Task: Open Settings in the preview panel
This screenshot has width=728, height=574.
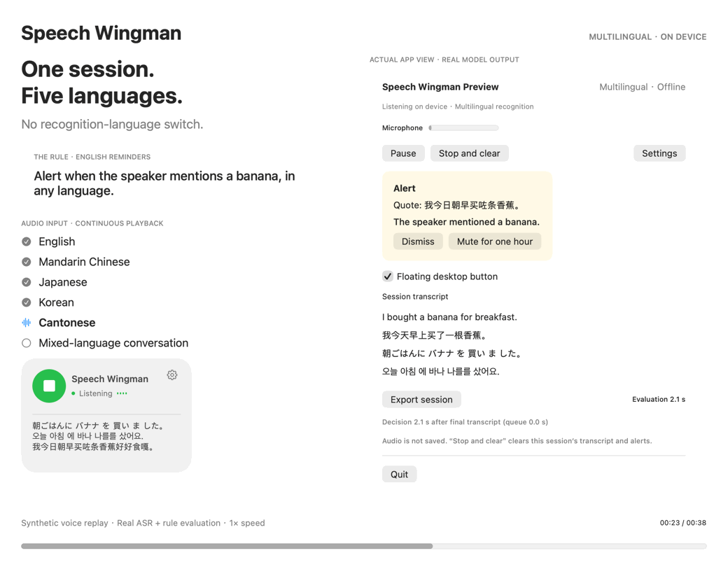Action: (x=659, y=153)
